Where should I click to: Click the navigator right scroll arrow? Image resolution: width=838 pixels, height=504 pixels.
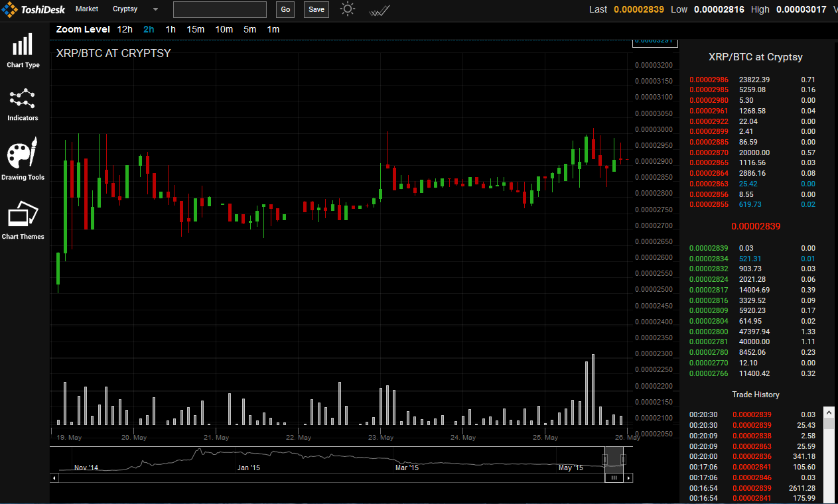(628, 477)
